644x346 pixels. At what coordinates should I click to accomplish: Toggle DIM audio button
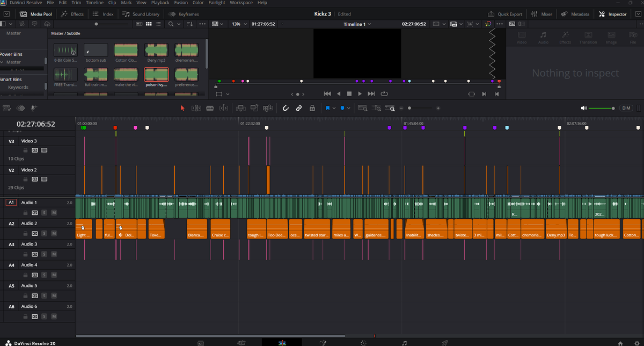tap(626, 108)
